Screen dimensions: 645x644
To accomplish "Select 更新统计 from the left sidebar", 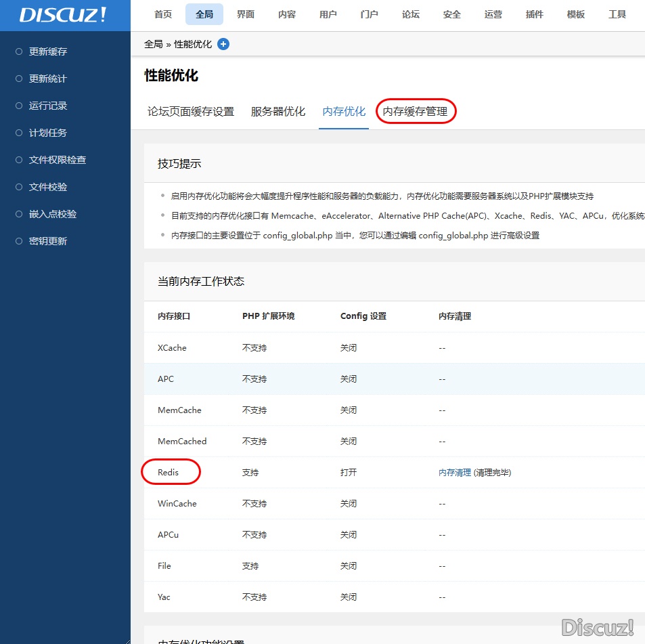I will (x=47, y=79).
